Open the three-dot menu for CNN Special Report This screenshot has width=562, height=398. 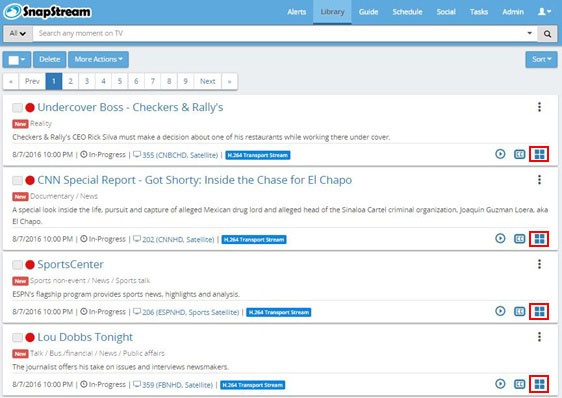point(539,180)
